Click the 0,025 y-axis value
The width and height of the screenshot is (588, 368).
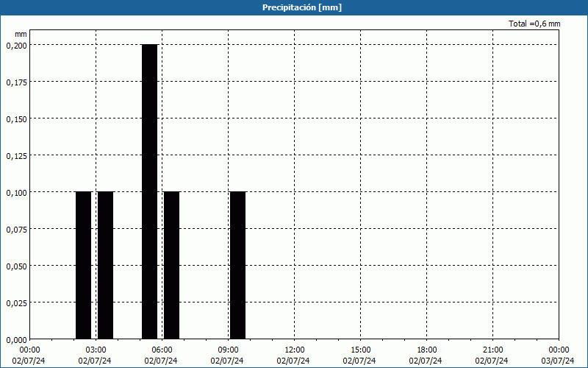(x=16, y=303)
